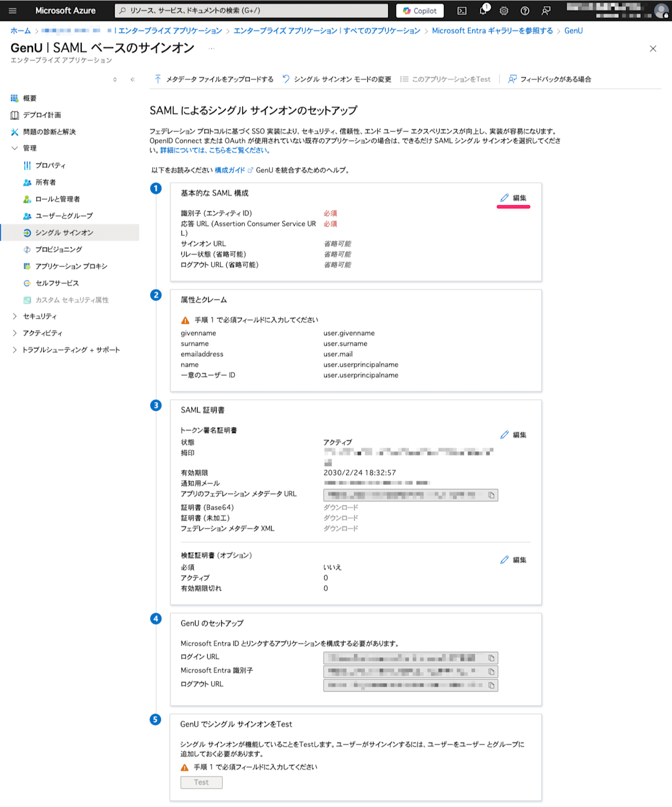Click the GenU breadcrumb
Viewport: 672px width, 807px height.
(573, 31)
